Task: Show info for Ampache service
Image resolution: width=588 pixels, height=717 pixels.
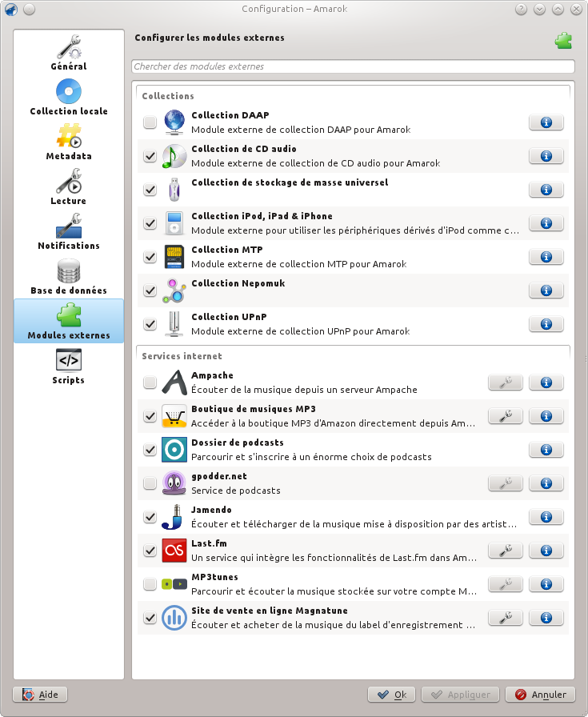Action: (546, 383)
